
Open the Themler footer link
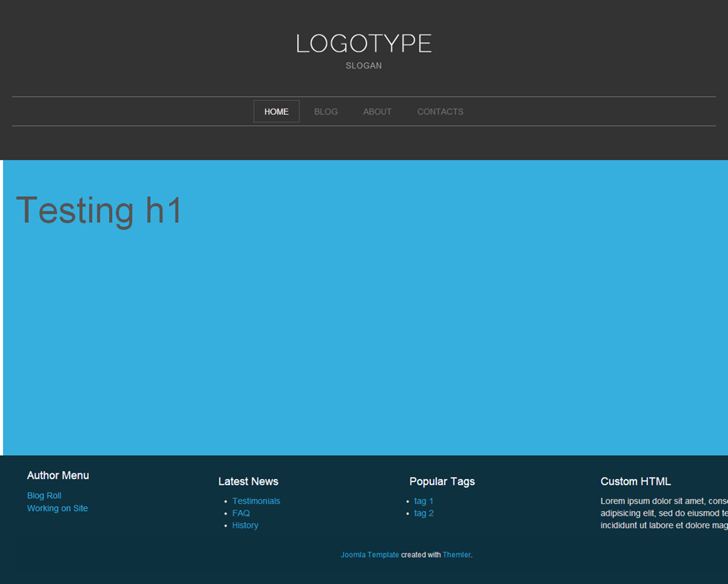coord(456,555)
